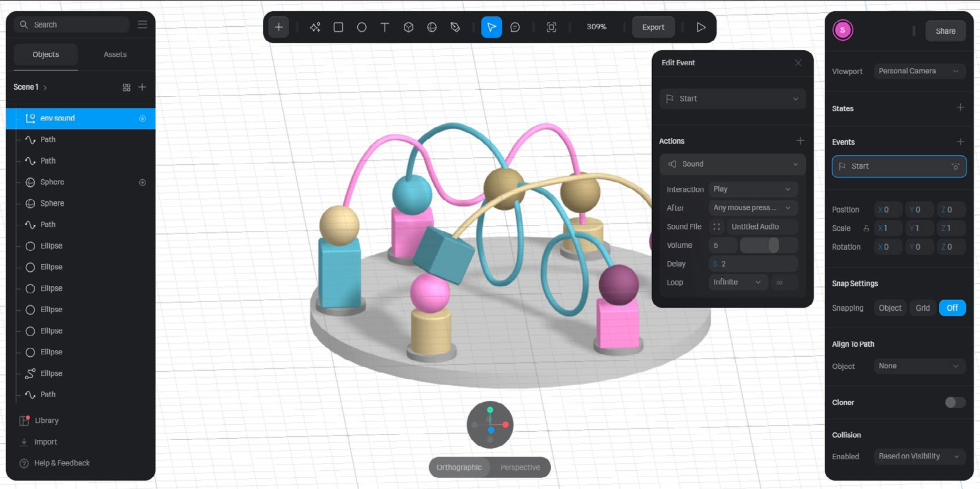Switch to the Assets tab

115,54
